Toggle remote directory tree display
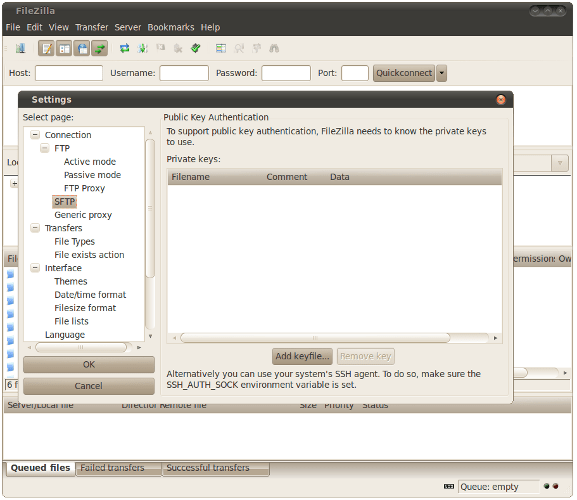The image size is (577, 500). [82, 48]
